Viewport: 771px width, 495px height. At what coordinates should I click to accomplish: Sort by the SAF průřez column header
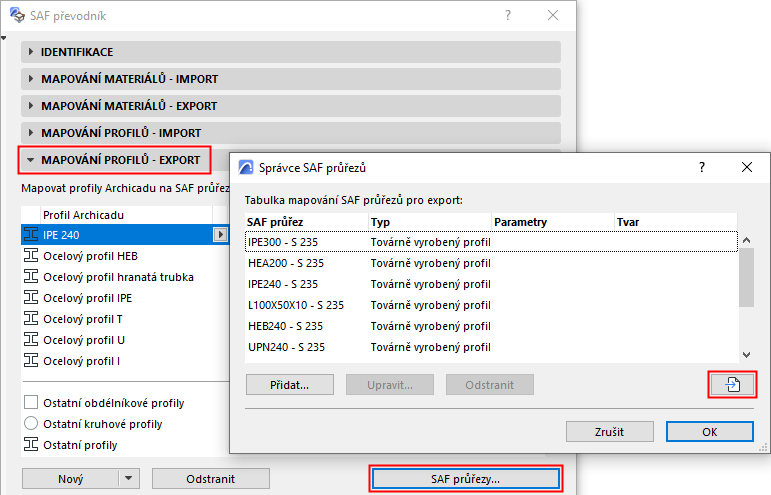(x=306, y=222)
